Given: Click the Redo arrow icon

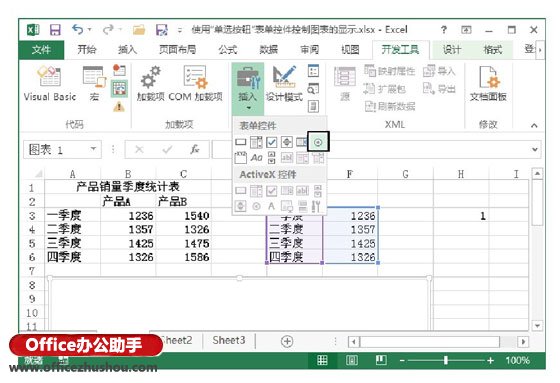Looking at the screenshot, I should pyautogui.click(x=108, y=29).
